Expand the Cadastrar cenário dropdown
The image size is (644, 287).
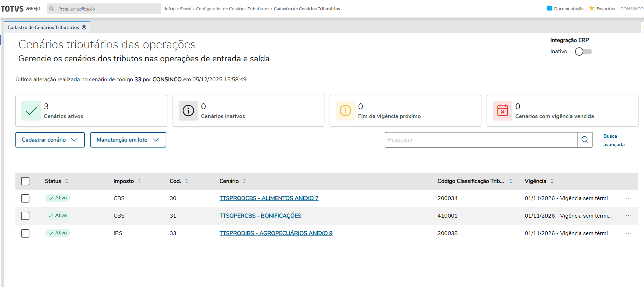[50, 140]
